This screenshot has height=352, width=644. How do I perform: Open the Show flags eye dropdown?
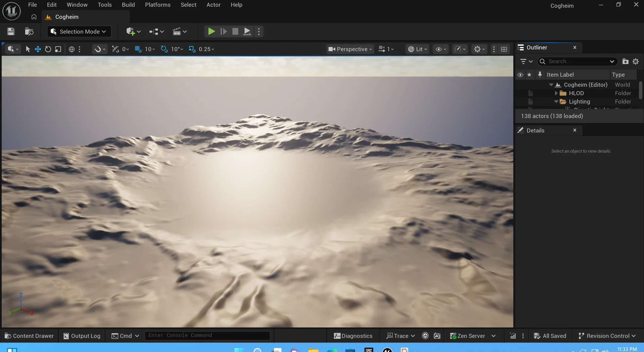pos(440,49)
